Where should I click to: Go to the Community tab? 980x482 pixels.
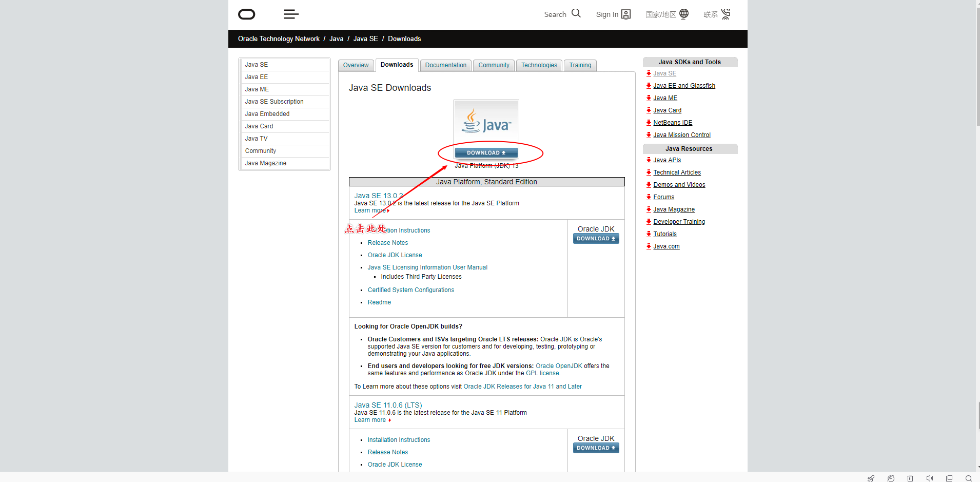pos(494,65)
